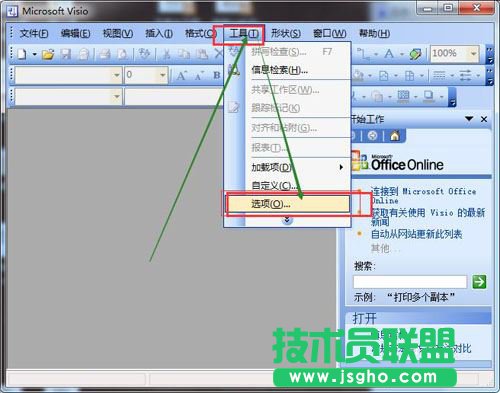Click the Copy icon in toolbar

pyautogui.click(x=183, y=54)
